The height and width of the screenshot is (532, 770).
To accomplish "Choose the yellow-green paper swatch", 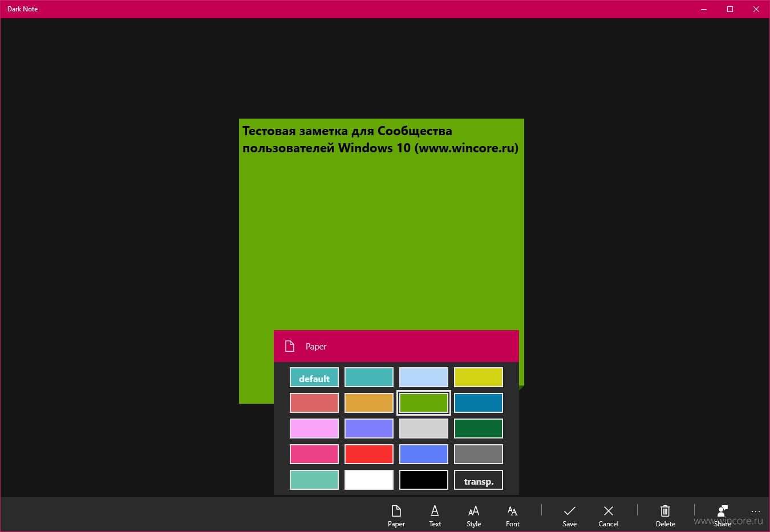I will [x=479, y=377].
